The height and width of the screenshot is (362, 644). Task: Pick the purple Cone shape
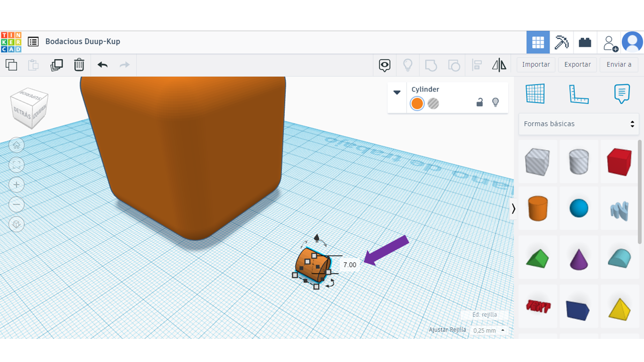(579, 258)
